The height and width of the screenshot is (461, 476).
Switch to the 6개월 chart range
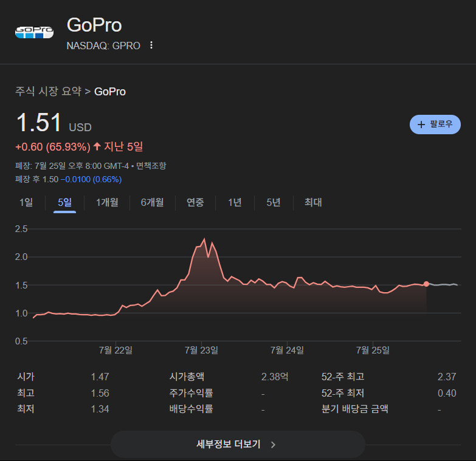[x=153, y=202]
